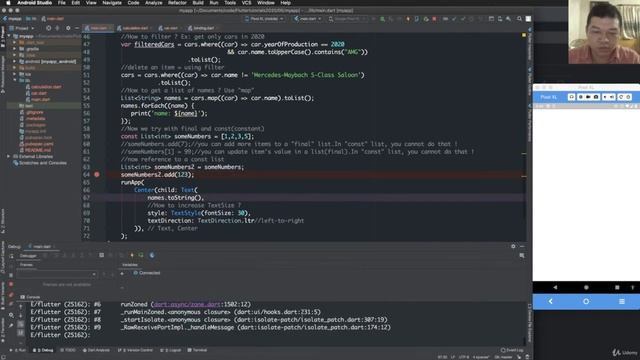The width and height of the screenshot is (640, 360).
Task: Click the project tool window settings gear
Action: click(68, 28)
